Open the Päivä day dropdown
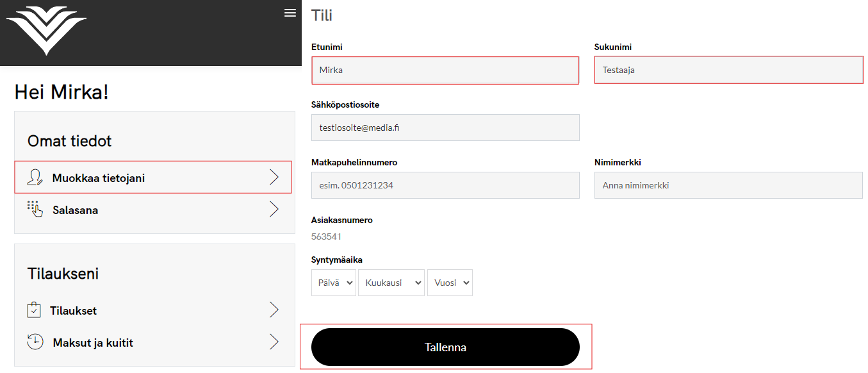The image size is (868, 373). [x=333, y=283]
